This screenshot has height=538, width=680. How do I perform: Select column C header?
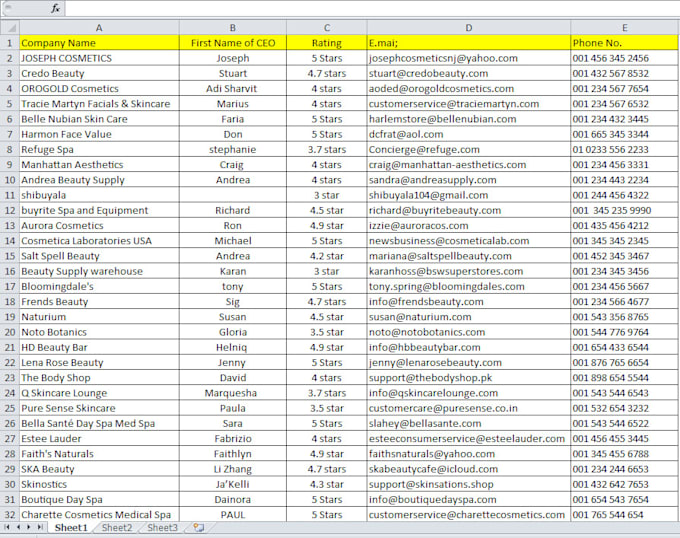[327, 28]
